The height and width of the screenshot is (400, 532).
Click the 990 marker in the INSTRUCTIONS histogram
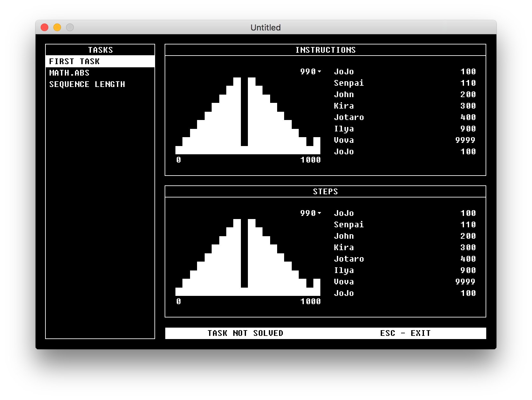click(x=310, y=71)
